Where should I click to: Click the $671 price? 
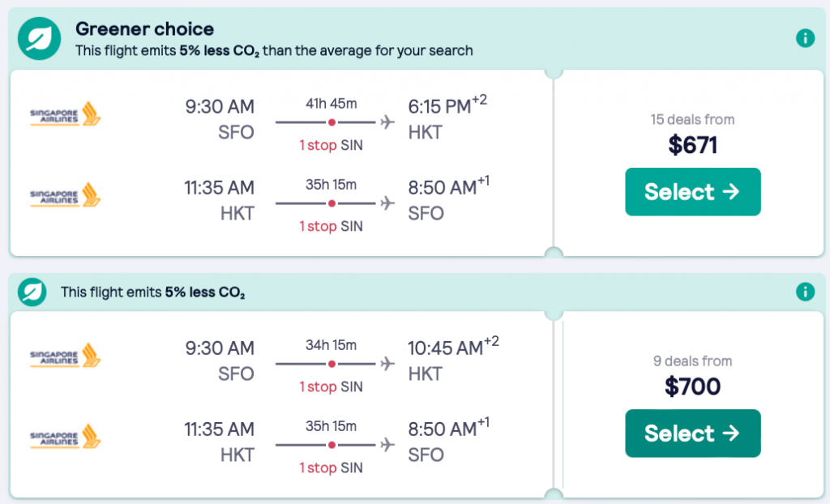[x=692, y=145]
